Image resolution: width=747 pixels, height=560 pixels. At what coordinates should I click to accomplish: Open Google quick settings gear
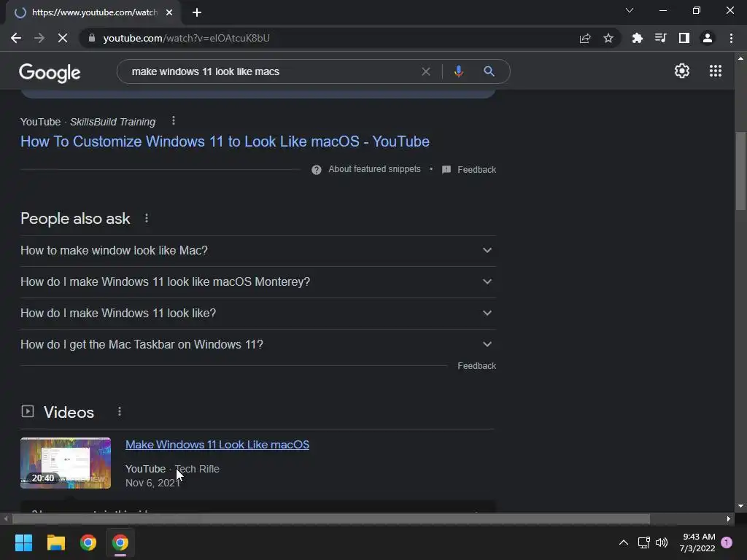click(682, 71)
